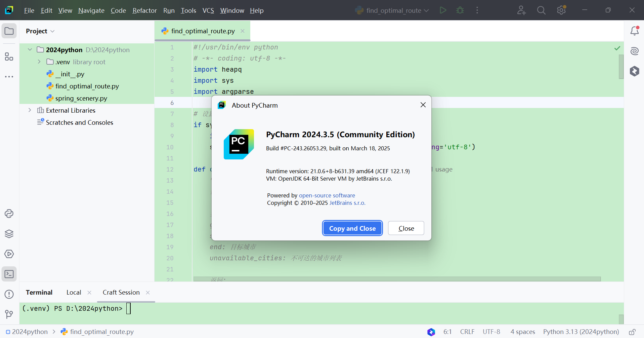Open the Navigate menu

tap(91, 10)
